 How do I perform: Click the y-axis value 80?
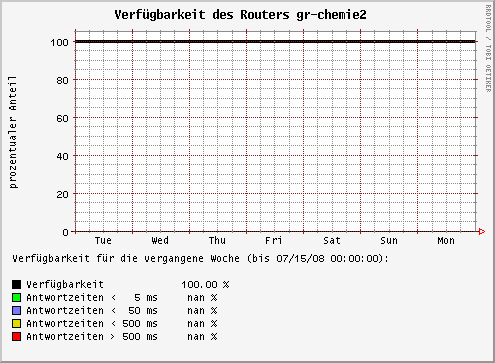pyautogui.click(x=62, y=80)
